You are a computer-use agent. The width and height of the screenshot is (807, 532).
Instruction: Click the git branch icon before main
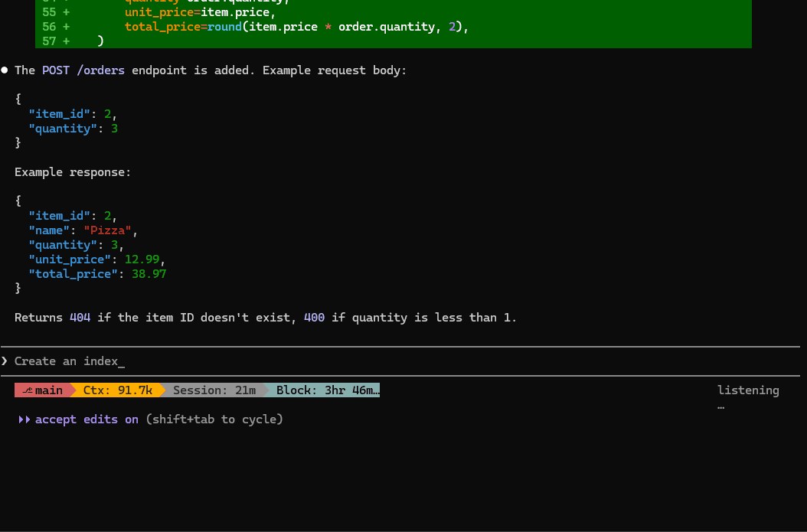(28, 390)
